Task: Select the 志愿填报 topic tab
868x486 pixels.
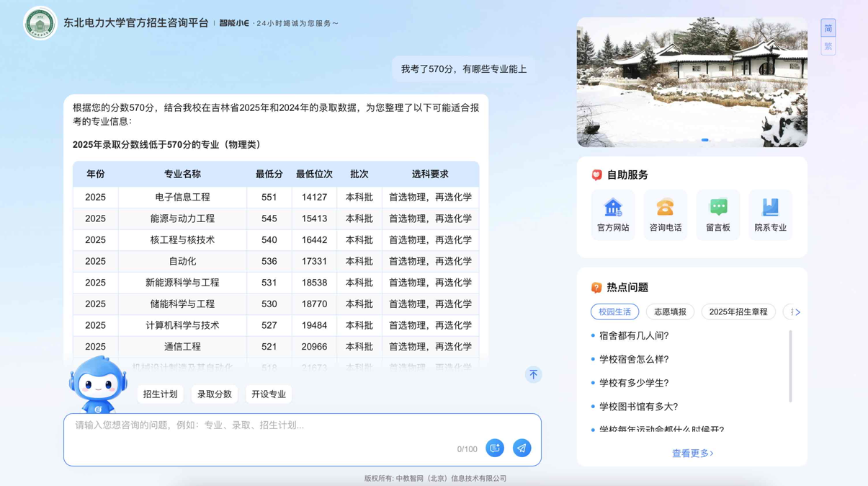Action: pyautogui.click(x=670, y=312)
